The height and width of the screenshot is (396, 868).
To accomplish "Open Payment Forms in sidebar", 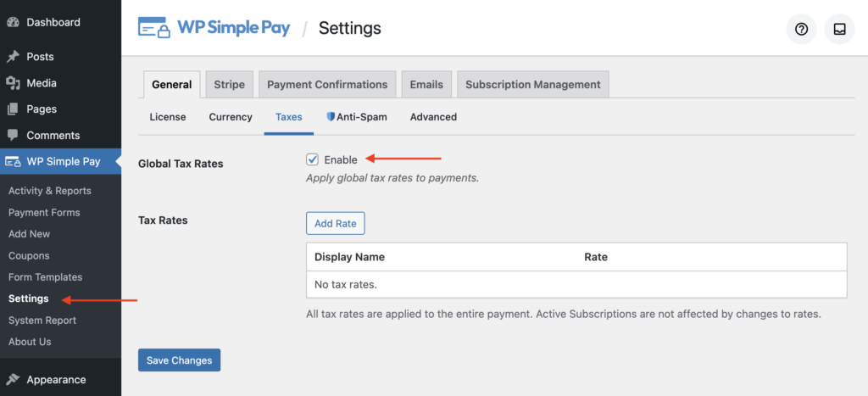I will coord(44,213).
